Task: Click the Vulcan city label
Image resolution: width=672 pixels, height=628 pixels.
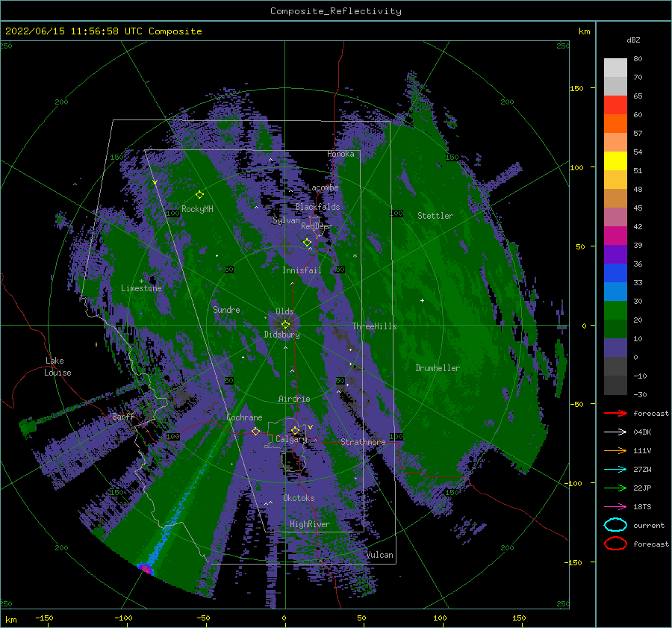Action: coord(379,555)
